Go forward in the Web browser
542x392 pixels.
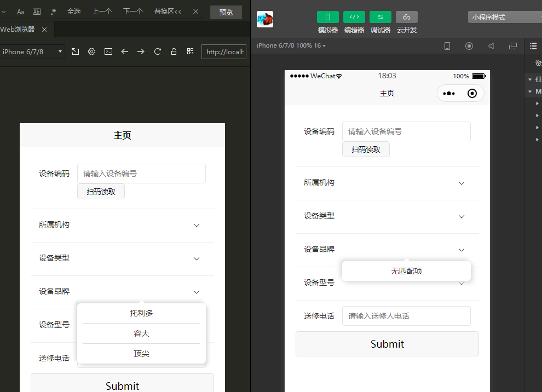click(141, 51)
